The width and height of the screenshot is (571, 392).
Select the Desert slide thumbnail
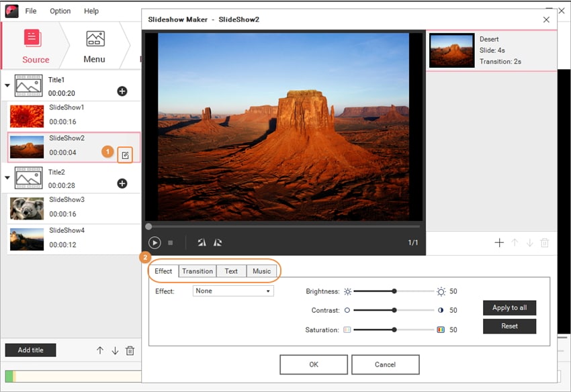(x=451, y=50)
